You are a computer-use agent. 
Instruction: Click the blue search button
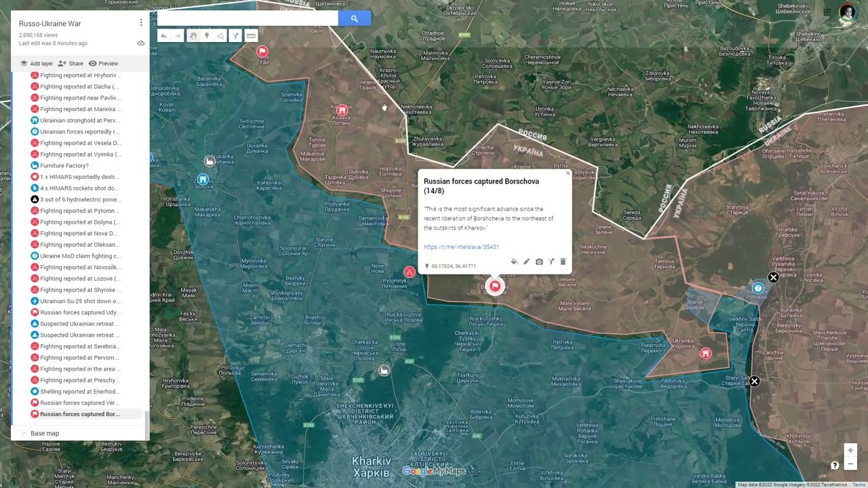[354, 19]
